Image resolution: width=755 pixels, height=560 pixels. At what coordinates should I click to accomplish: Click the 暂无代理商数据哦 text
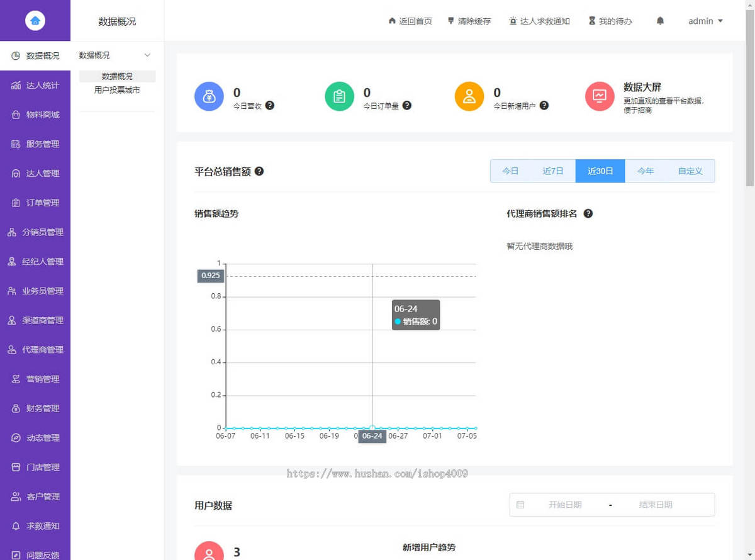[x=540, y=246]
